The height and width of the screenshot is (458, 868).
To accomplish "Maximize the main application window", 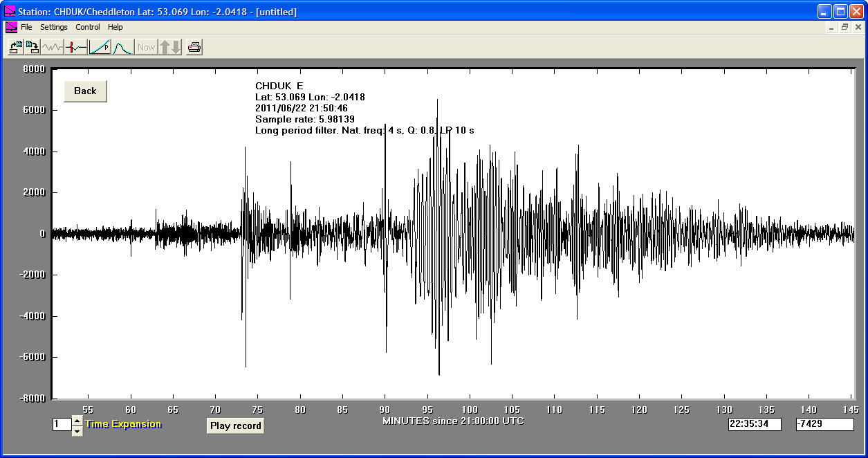I will (840, 11).
